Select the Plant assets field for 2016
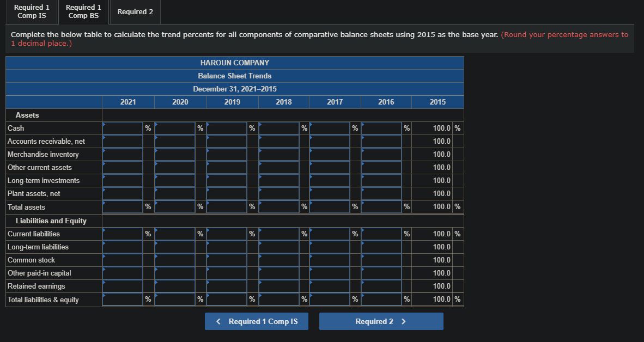The width and height of the screenshot is (644, 342). [381, 193]
